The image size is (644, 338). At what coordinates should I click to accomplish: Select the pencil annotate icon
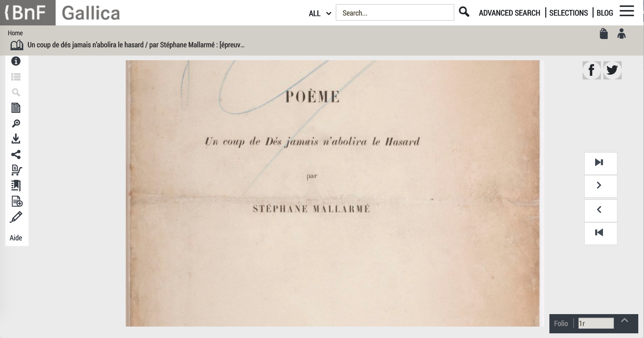16,217
